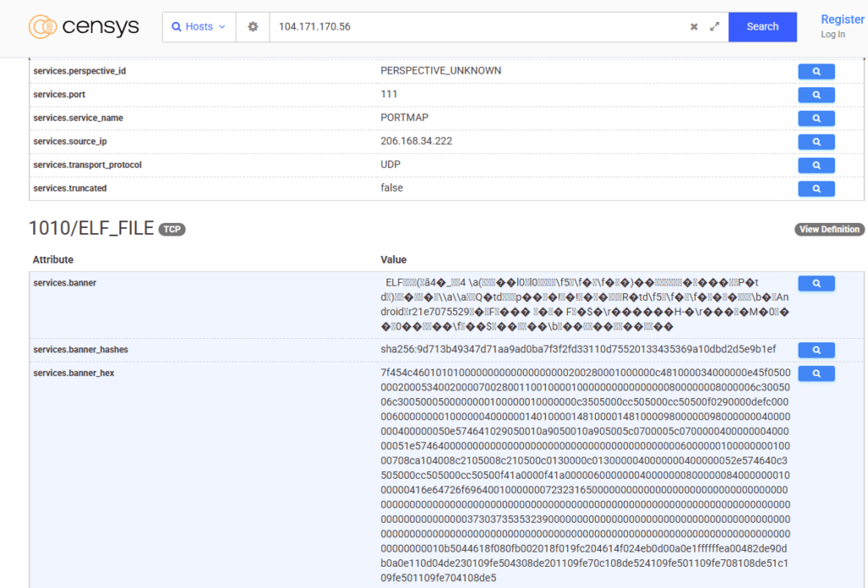Click the Censys logo
The image size is (868, 588).
pyautogui.click(x=83, y=26)
